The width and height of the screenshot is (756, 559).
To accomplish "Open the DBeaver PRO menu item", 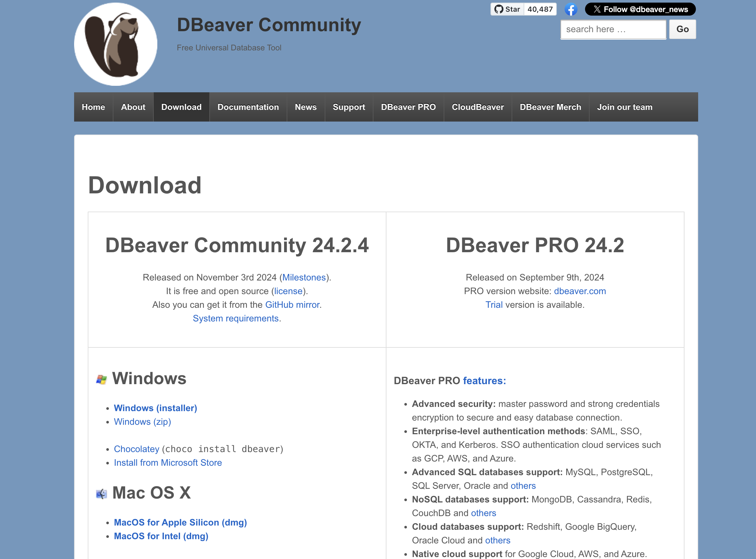I will (x=408, y=107).
